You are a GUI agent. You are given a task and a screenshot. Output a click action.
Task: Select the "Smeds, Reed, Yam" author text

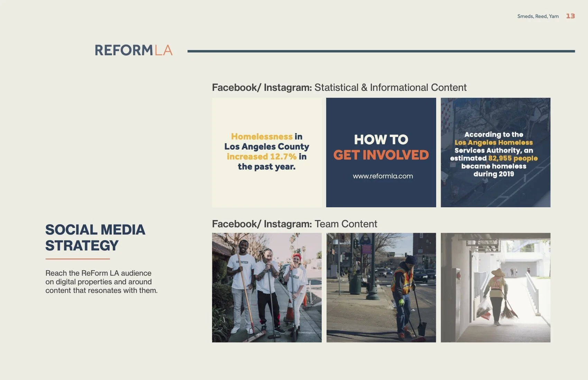(538, 16)
